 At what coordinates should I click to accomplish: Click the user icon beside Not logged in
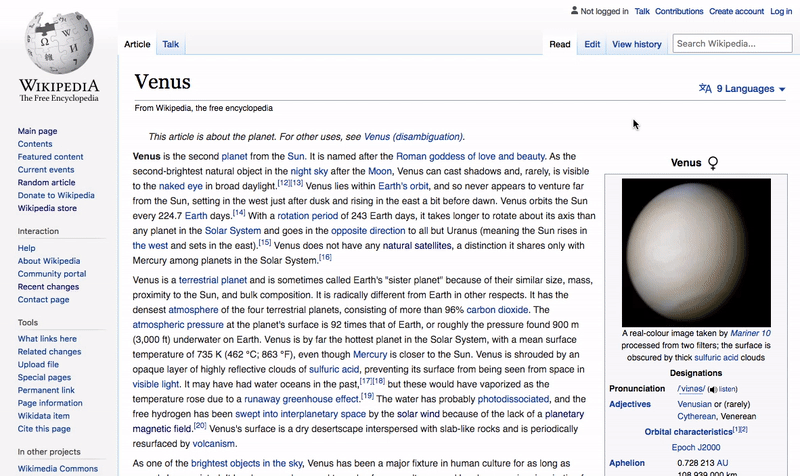tap(573, 12)
